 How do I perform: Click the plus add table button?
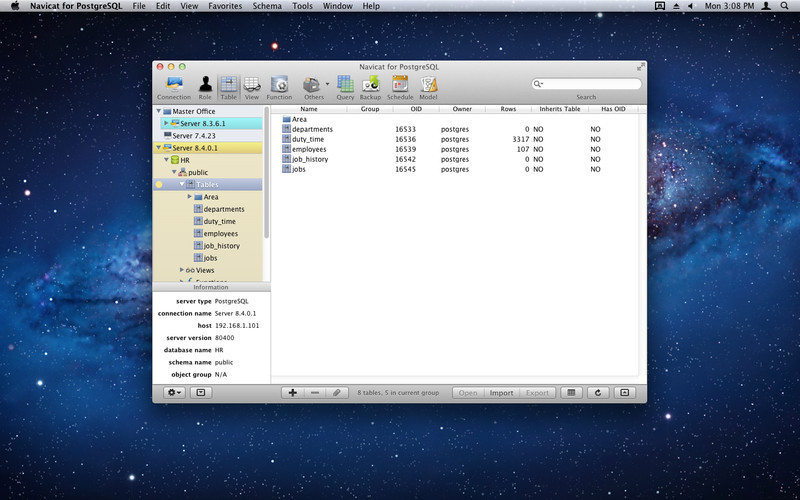[x=293, y=392]
